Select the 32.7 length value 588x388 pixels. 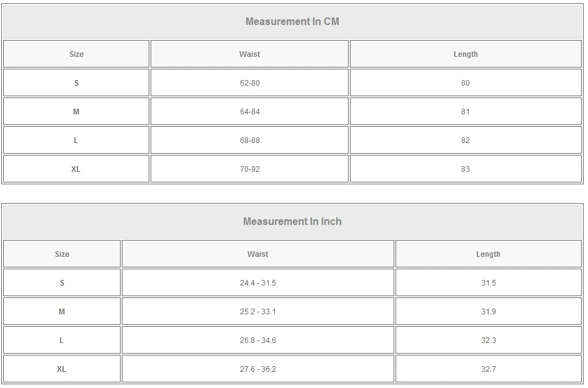click(488, 369)
